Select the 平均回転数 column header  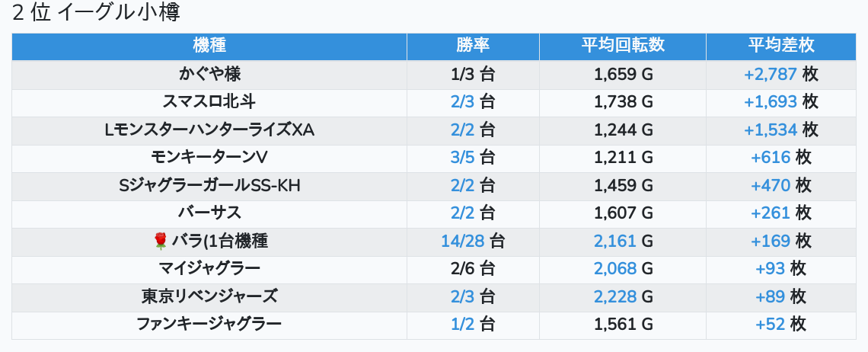(623, 46)
